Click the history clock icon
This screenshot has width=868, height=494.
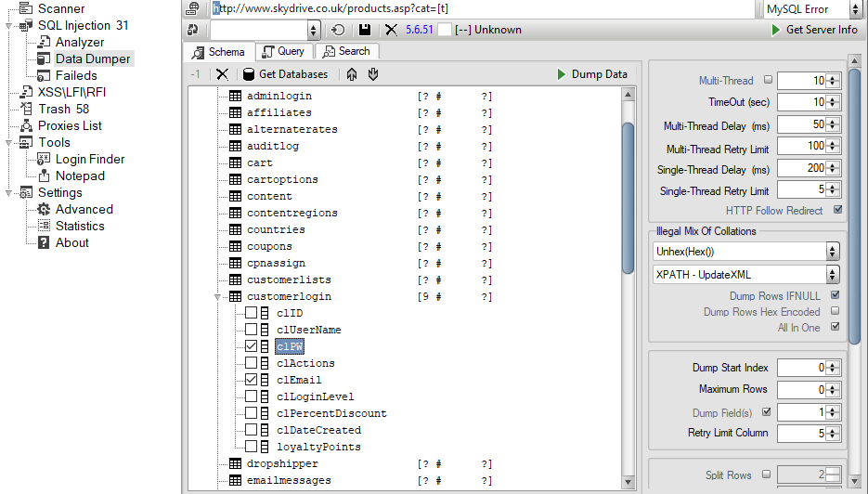[x=337, y=30]
